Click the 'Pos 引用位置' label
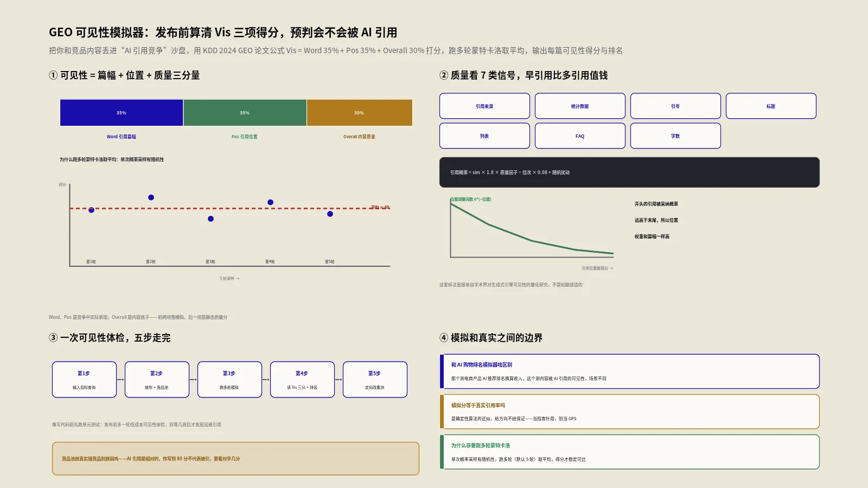The width and height of the screenshot is (868, 488). [x=245, y=137]
